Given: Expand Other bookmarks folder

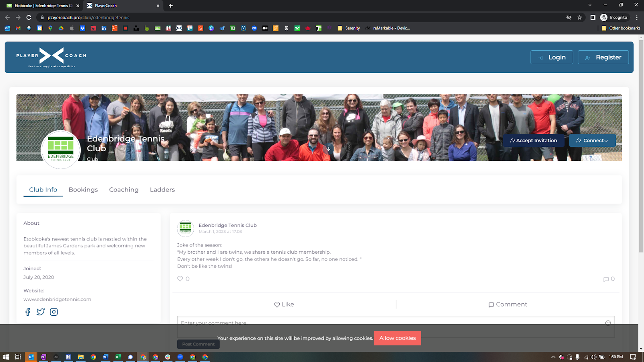Looking at the screenshot, I should tap(621, 28).
